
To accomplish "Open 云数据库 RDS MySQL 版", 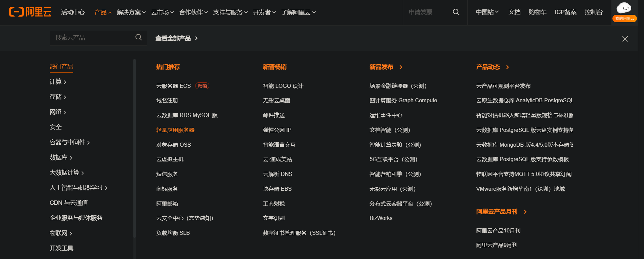I will (x=187, y=115).
